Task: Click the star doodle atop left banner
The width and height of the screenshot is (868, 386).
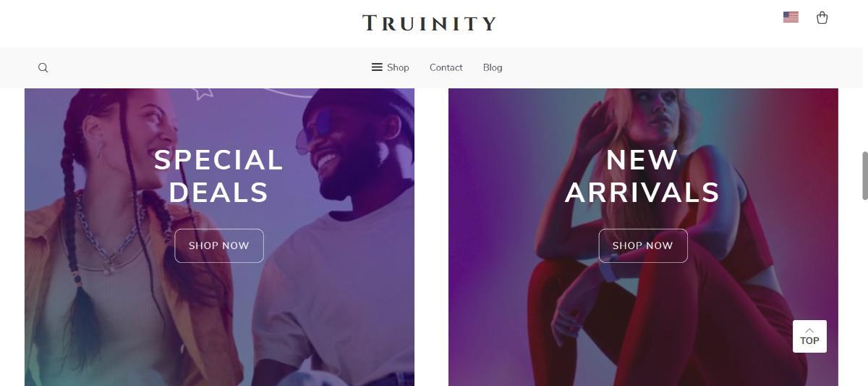Action: [203, 92]
